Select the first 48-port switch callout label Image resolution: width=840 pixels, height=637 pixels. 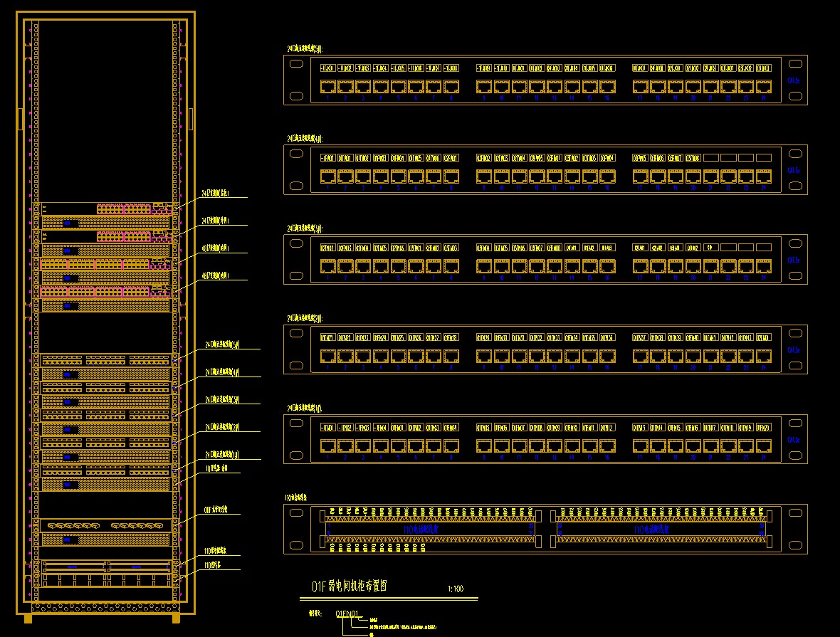coord(216,250)
